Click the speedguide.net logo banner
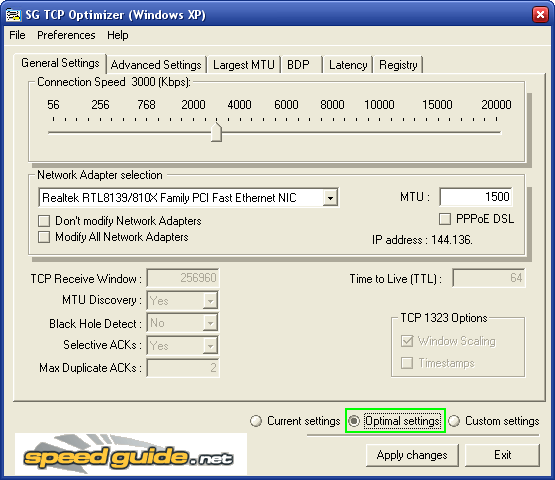Screen dimensions: 555x480 [x=131, y=454]
